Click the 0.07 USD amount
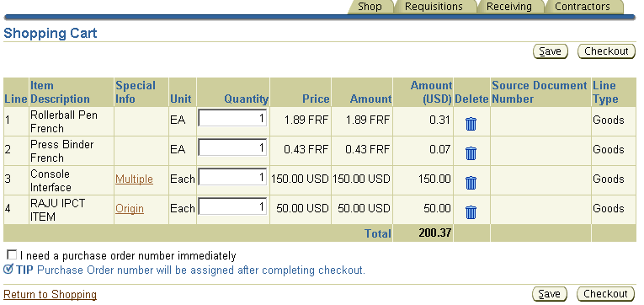This screenshot has height=305, width=644. point(440,150)
